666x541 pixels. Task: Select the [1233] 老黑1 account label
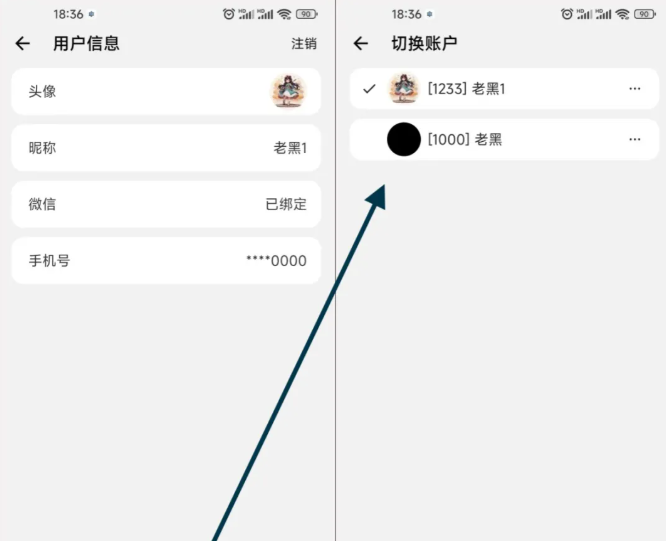point(466,89)
